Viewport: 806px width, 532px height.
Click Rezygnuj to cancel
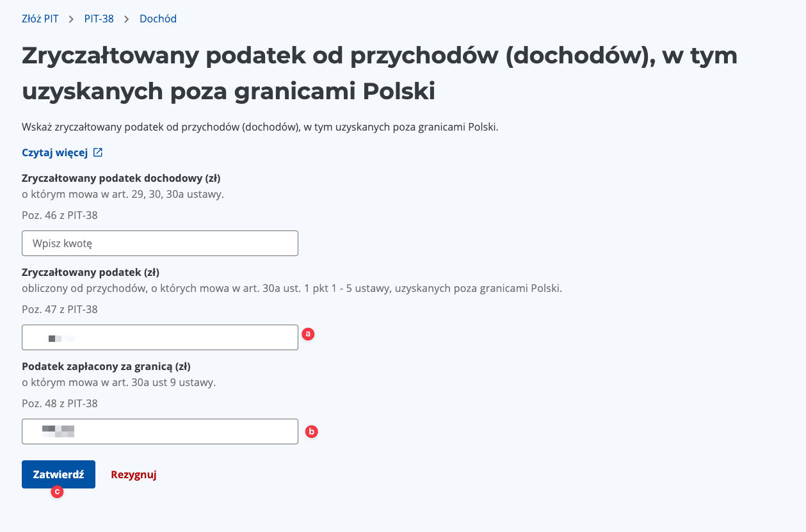[133, 474]
